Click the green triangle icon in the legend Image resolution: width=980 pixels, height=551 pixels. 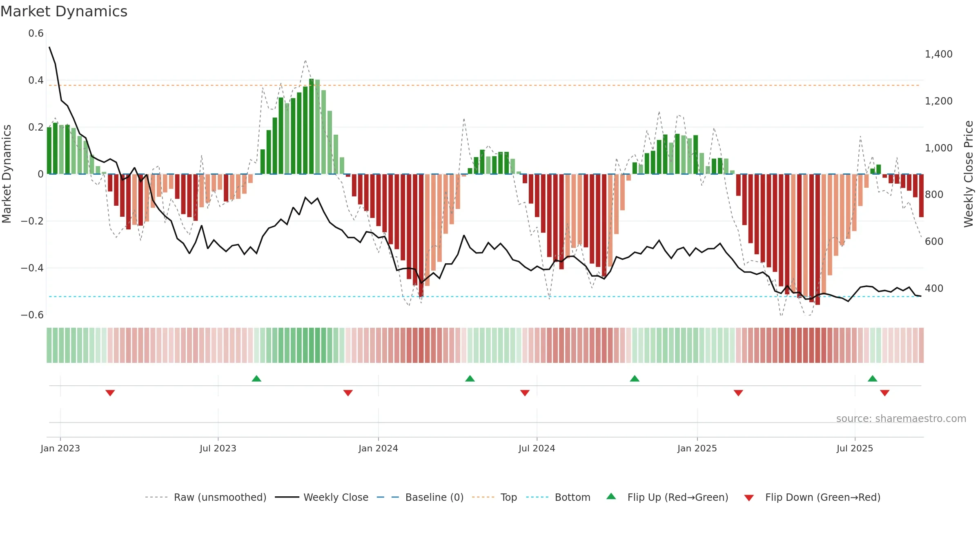coord(611,496)
